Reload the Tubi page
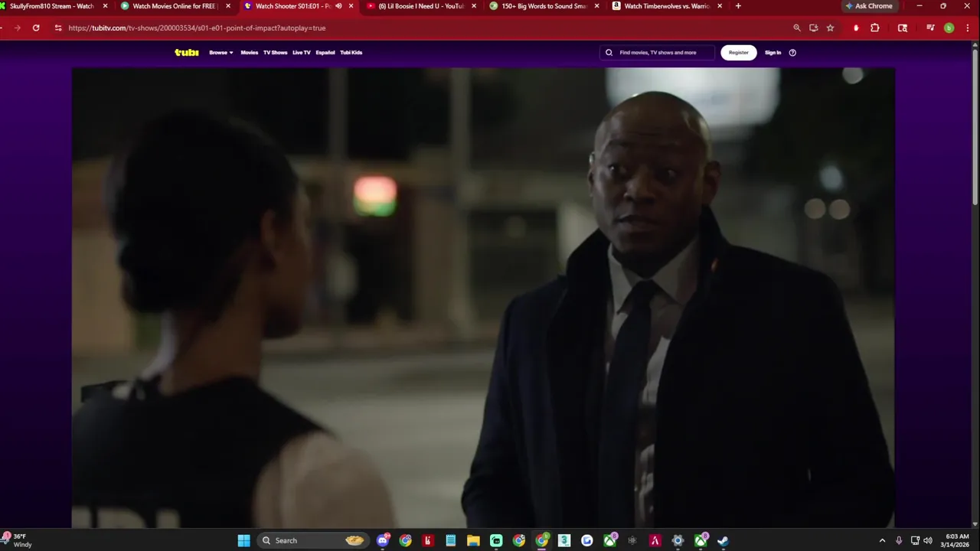Screen dimensions: 980x551 [36, 28]
